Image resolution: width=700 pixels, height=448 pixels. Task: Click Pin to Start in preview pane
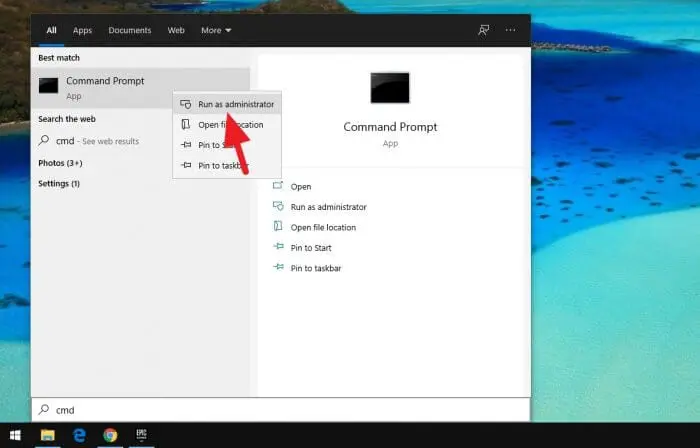pyautogui.click(x=311, y=248)
